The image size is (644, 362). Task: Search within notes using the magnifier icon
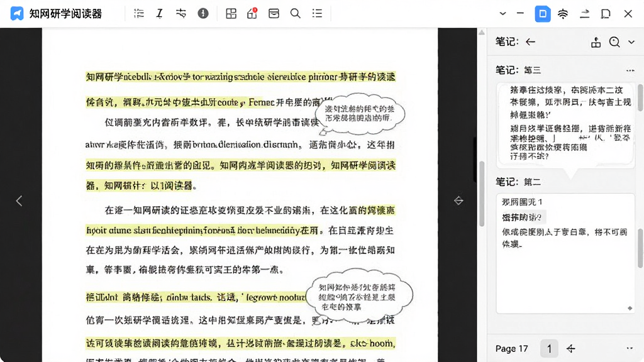(x=614, y=42)
